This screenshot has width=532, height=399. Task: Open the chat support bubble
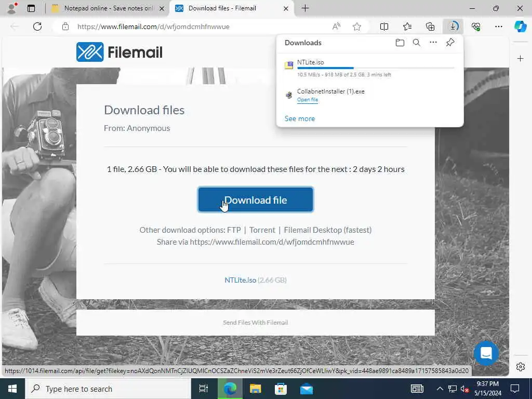coord(486,353)
